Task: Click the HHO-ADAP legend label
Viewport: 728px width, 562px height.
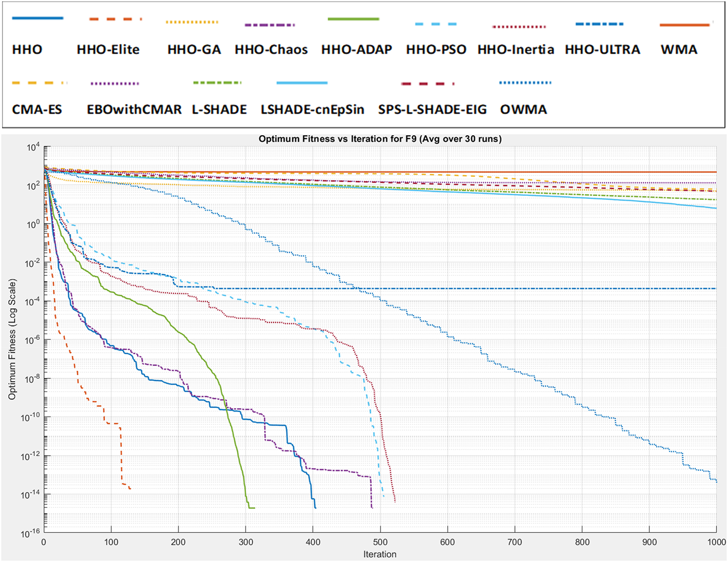Action: coord(357,50)
